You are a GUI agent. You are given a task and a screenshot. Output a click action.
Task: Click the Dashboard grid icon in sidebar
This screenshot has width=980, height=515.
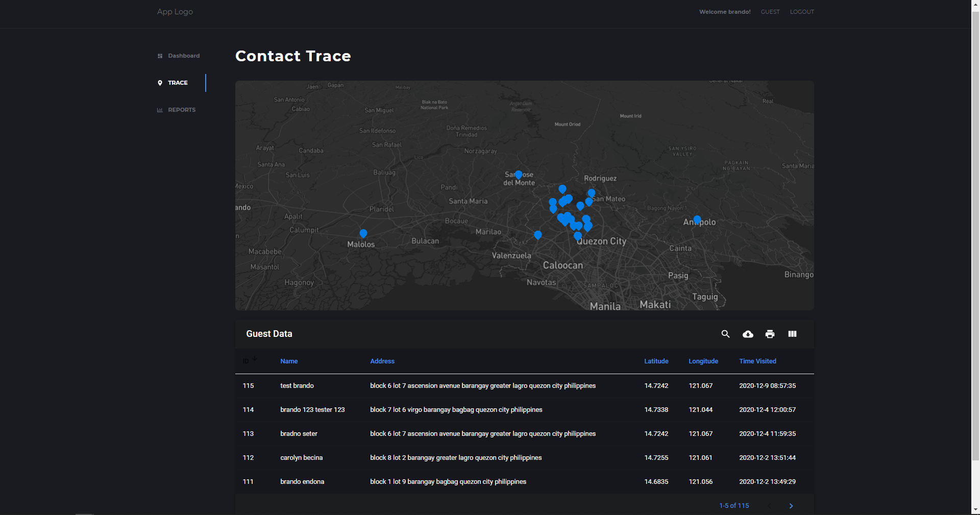[x=160, y=56]
